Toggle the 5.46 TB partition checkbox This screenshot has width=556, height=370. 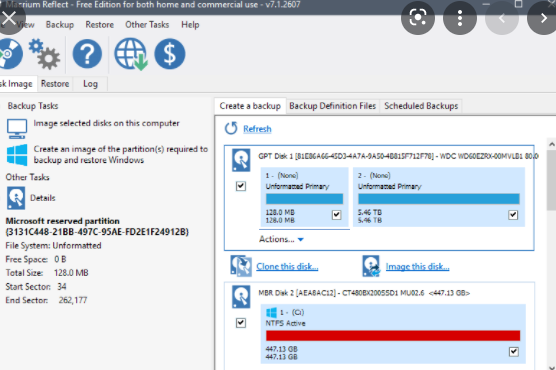[x=513, y=215]
